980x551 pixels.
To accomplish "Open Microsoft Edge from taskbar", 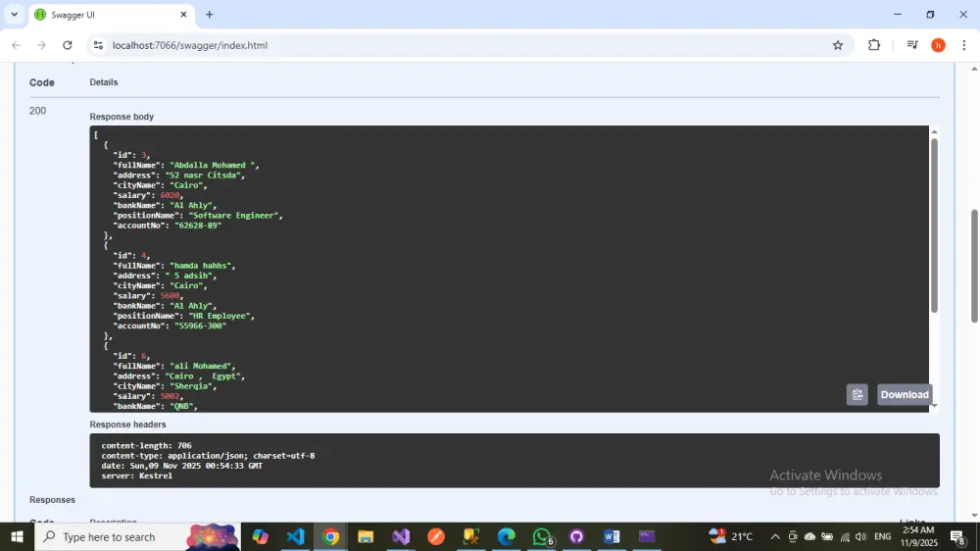I will pyautogui.click(x=507, y=536).
